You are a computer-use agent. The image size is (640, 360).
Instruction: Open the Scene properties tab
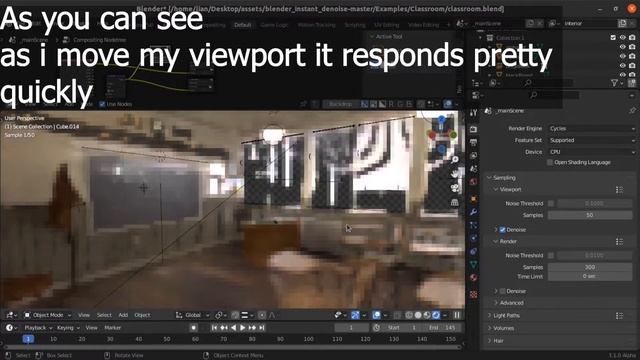[x=473, y=169]
